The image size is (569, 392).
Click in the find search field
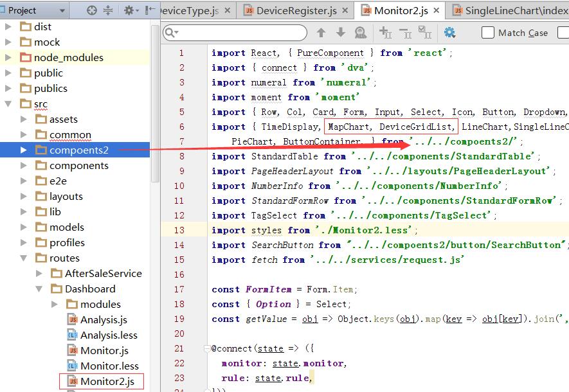(235, 33)
